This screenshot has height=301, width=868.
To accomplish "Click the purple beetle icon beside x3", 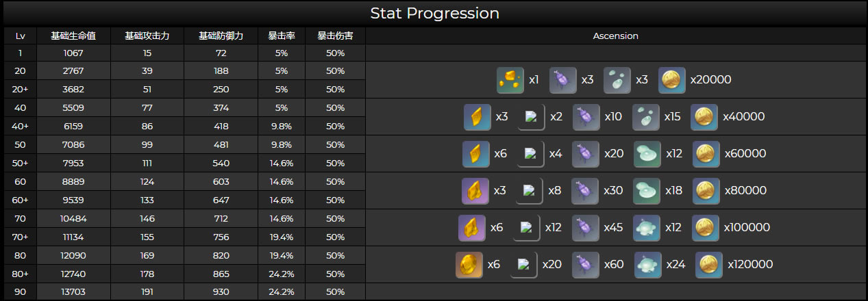I will [563, 80].
